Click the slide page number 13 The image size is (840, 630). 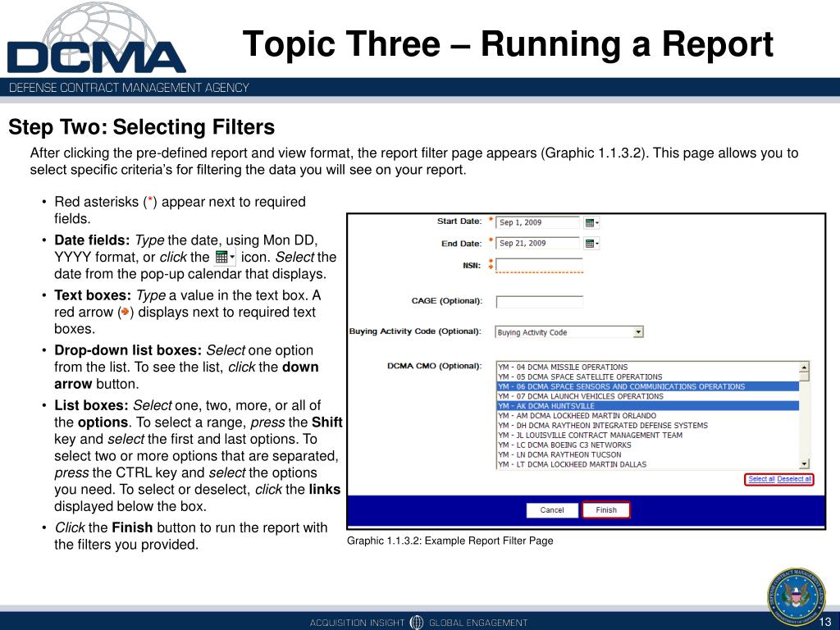pos(825,622)
